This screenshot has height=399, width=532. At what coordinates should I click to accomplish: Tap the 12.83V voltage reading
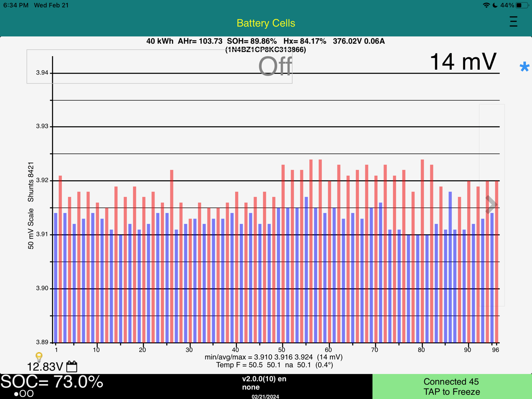pyautogui.click(x=45, y=367)
